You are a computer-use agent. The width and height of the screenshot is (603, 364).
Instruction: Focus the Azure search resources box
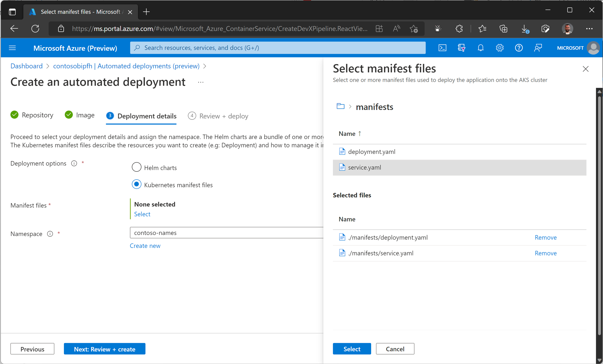[x=278, y=48]
